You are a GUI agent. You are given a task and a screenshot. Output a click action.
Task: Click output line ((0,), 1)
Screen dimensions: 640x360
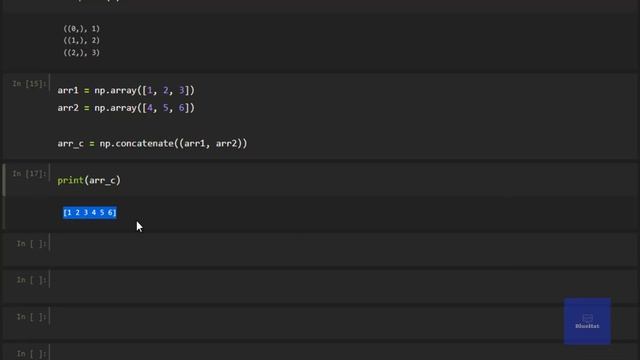(x=82, y=29)
